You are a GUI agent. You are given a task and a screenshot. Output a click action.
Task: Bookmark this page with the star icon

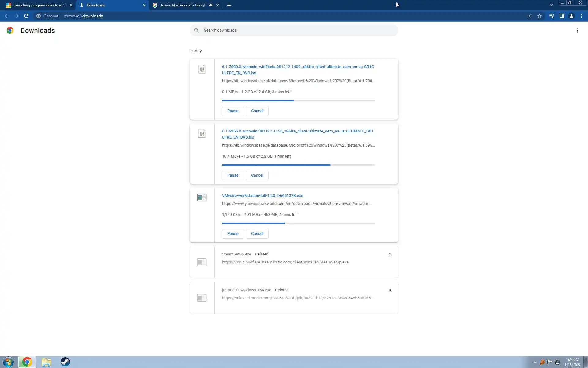point(540,16)
